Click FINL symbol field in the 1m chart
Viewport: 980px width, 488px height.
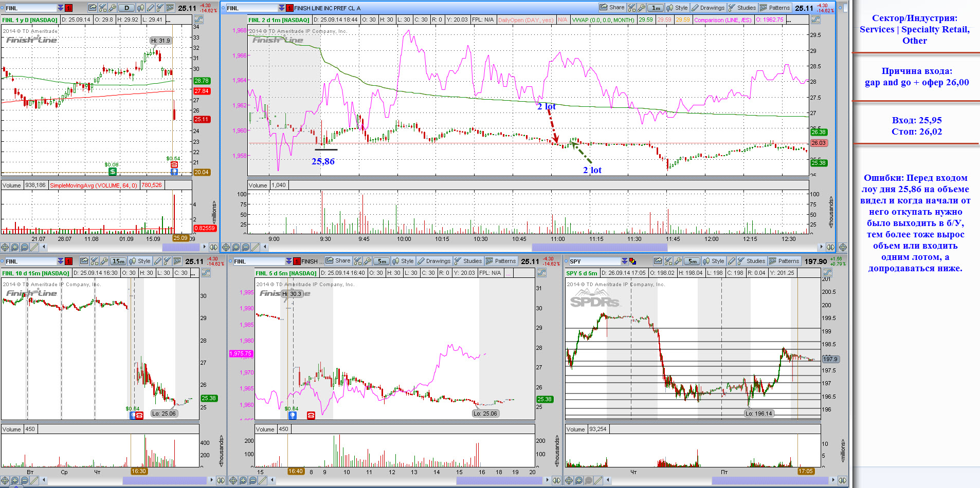pyautogui.click(x=252, y=8)
